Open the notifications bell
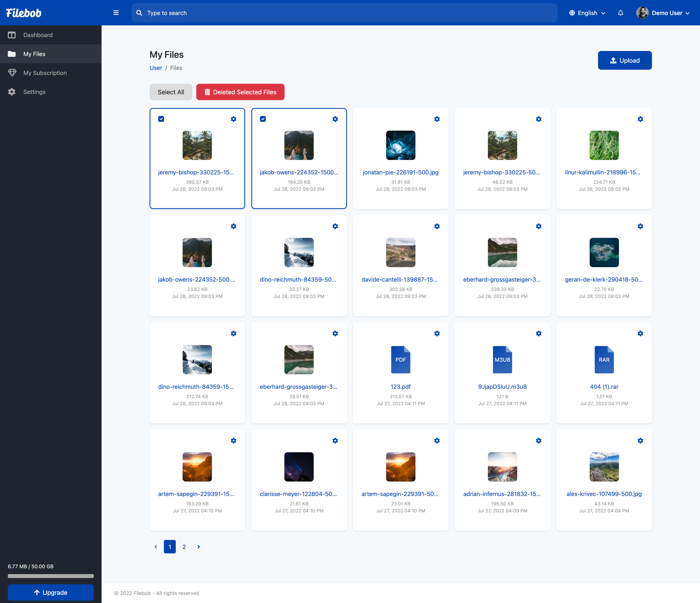Viewport: 700px width, 603px height. 621,13
